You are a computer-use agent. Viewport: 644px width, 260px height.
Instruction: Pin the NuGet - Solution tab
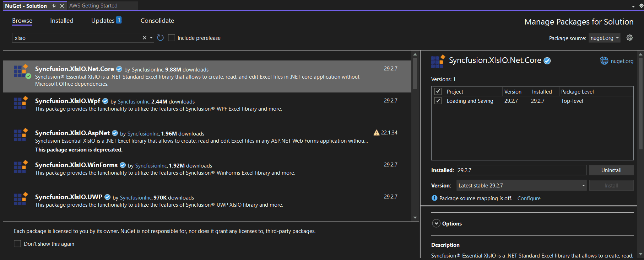pyautogui.click(x=54, y=6)
